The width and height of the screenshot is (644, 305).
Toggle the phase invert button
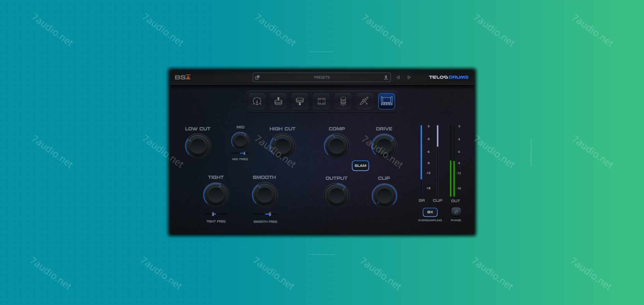[x=456, y=211]
